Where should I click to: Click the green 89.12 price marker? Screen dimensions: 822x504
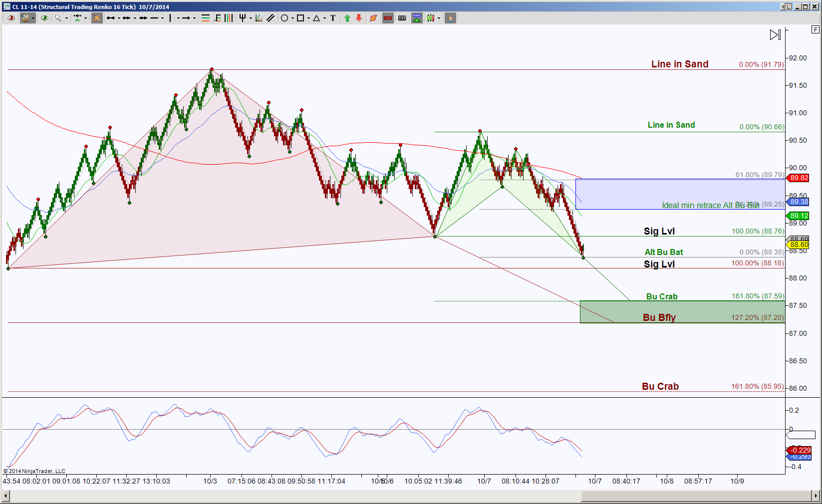pyautogui.click(x=798, y=216)
